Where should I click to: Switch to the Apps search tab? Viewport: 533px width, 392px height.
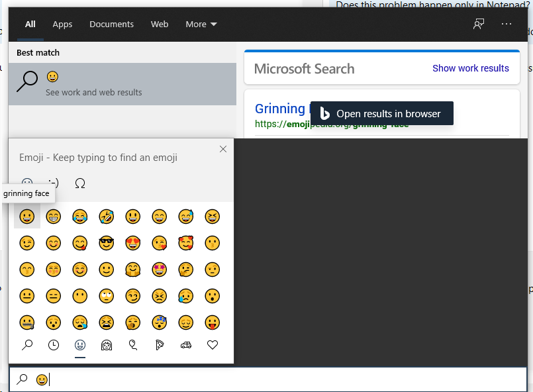pos(62,24)
